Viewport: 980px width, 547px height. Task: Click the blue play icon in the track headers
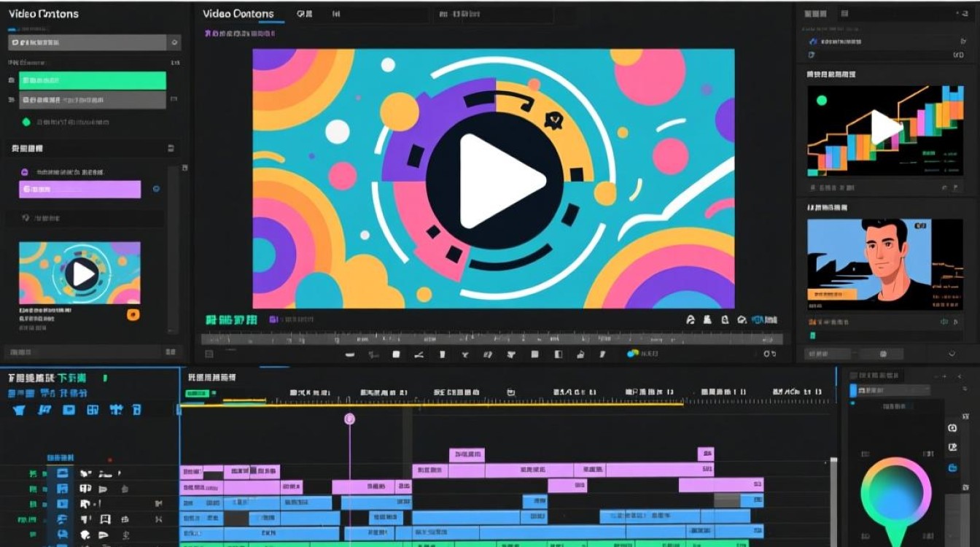coord(63,504)
